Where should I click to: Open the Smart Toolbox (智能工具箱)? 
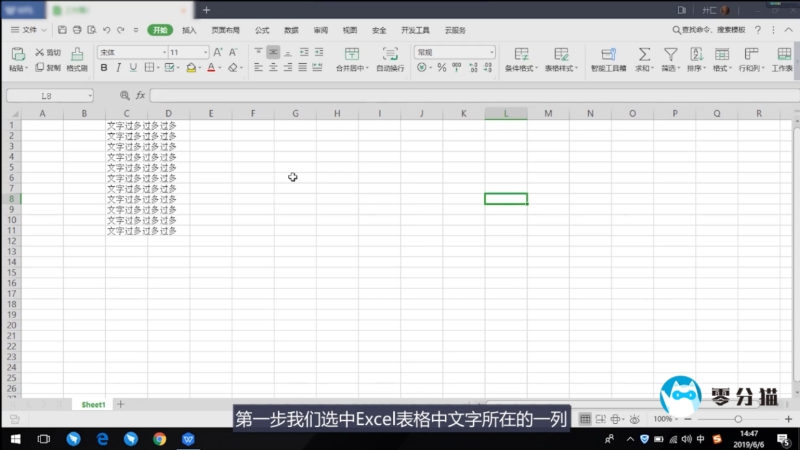pos(607,59)
